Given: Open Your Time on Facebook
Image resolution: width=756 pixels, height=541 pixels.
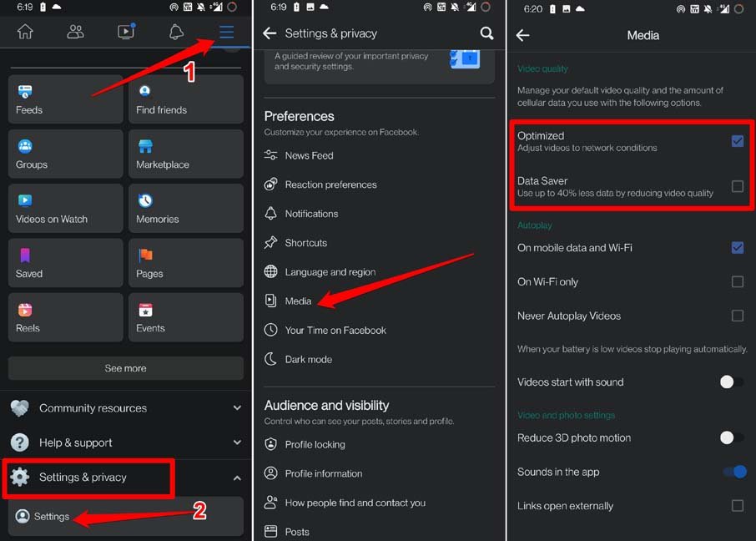Looking at the screenshot, I should [x=379, y=330].
